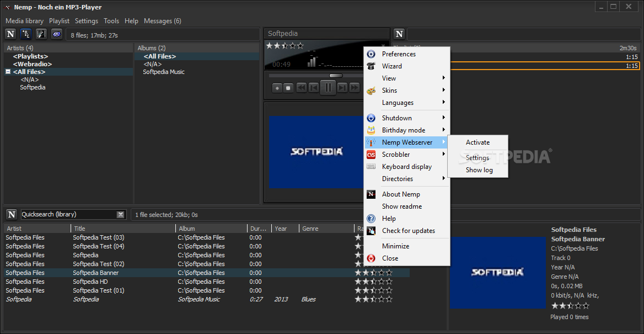Choose Settings in the Webserver submenu
This screenshot has width=644, height=334.
coord(477,158)
